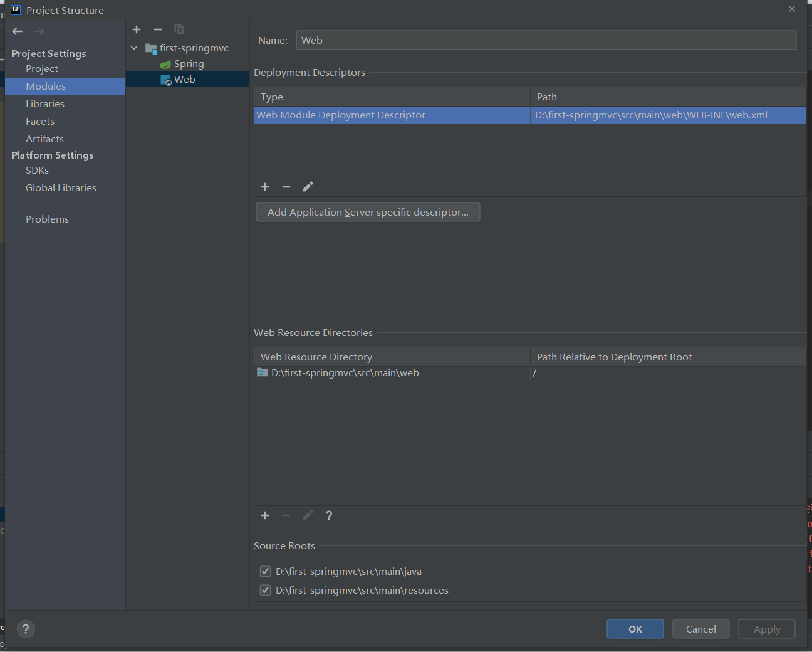Collapse the first-springmvc module tree
This screenshot has width=812, height=652.
coord(134,48)
